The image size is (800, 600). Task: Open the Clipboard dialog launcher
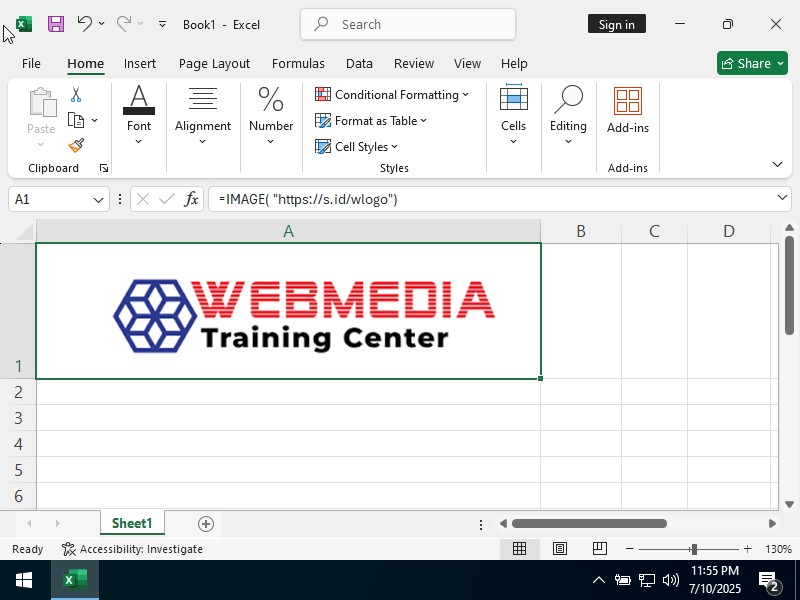104,168
